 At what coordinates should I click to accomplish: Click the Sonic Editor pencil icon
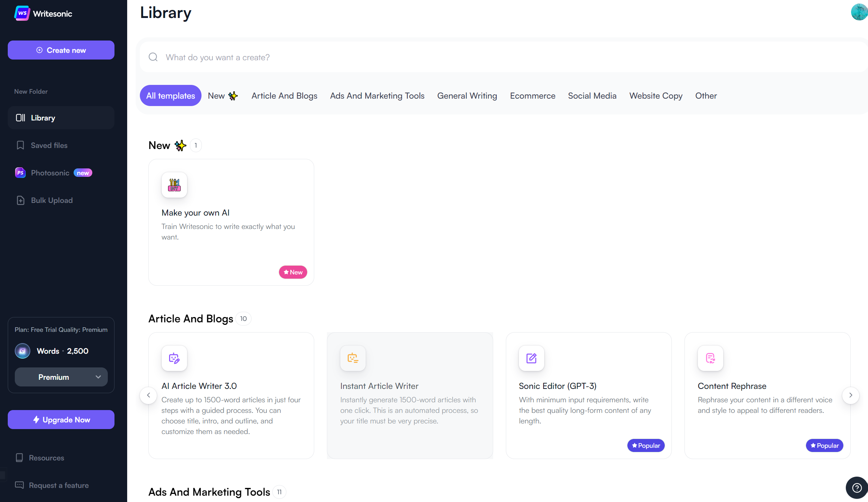pyautogui.click(x=532, y=358)
